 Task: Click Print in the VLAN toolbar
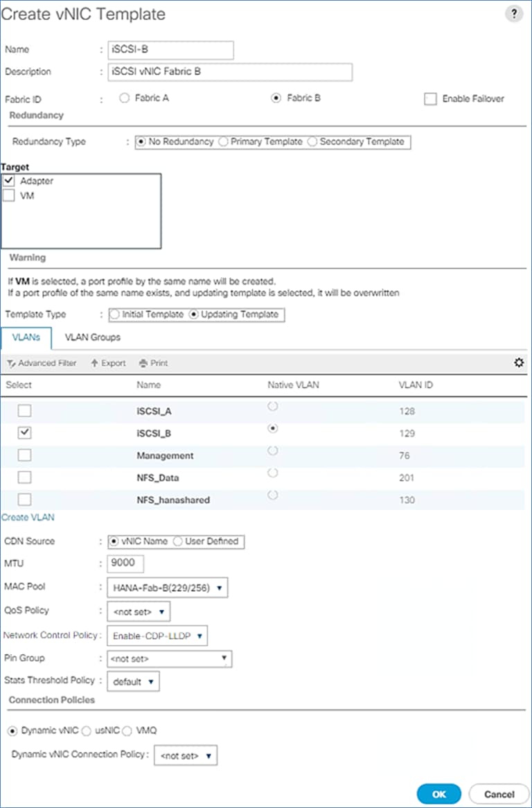(154, 363)
